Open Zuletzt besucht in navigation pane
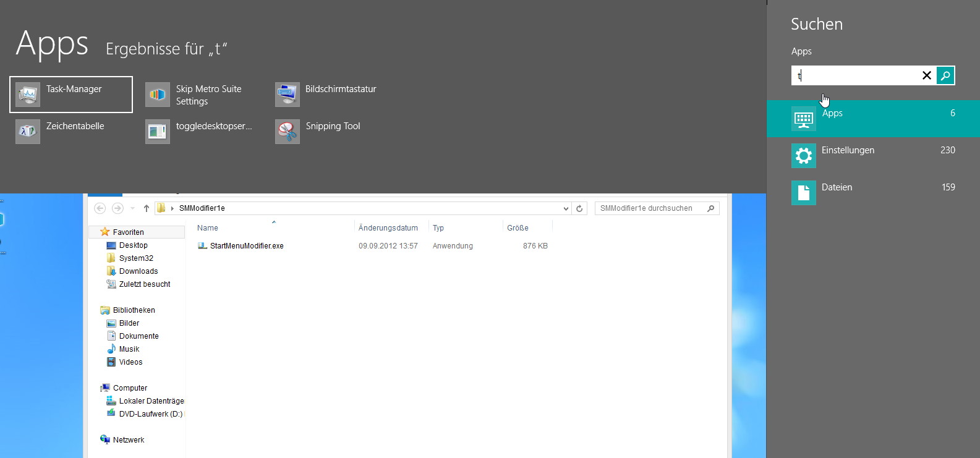 coord(144,284)
